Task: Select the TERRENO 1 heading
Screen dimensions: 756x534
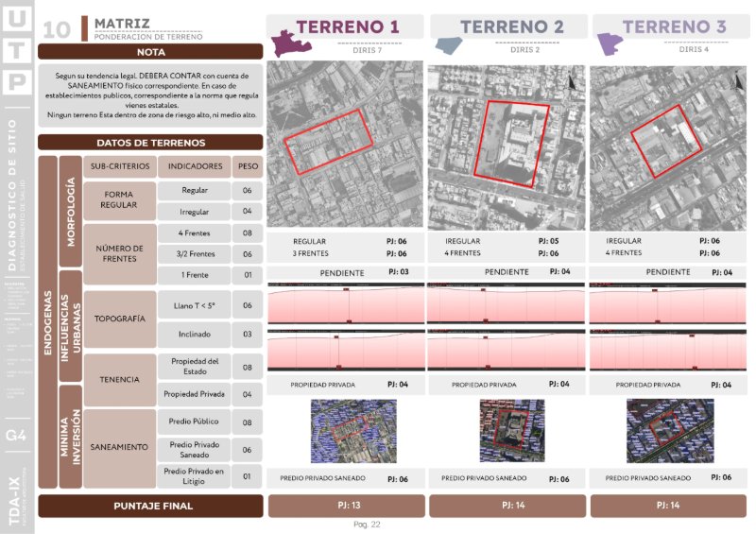Action: [x=347, y=26]
